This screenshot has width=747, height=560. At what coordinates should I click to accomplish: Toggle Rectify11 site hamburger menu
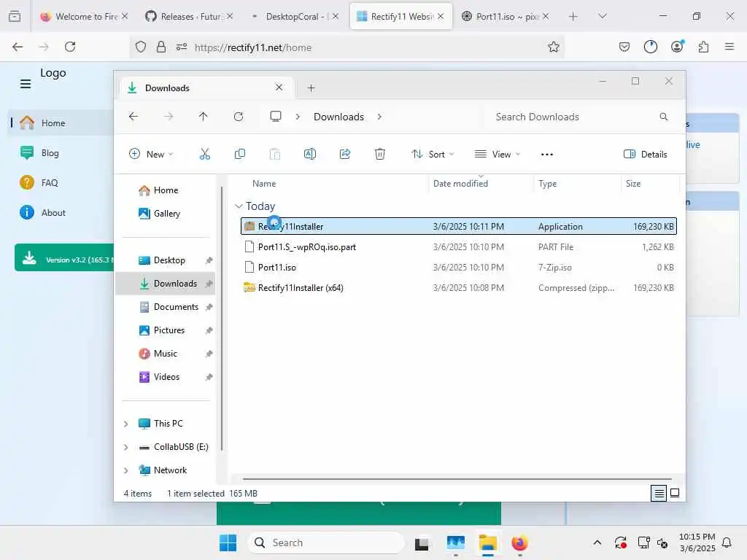tap(26, 84)
